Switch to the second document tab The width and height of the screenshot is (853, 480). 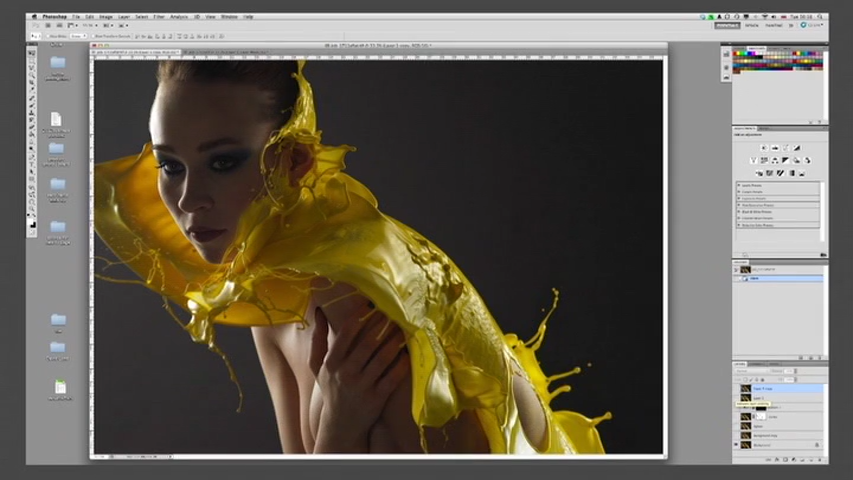click(227, 52)
